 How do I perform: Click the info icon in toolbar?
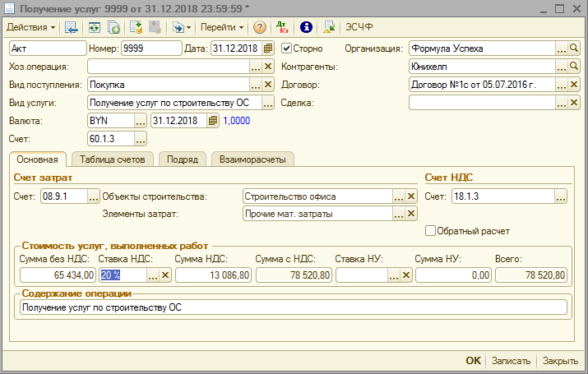pos(306,27)
